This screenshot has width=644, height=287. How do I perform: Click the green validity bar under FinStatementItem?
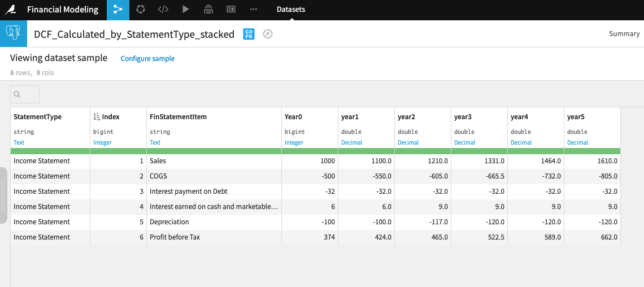214,151
